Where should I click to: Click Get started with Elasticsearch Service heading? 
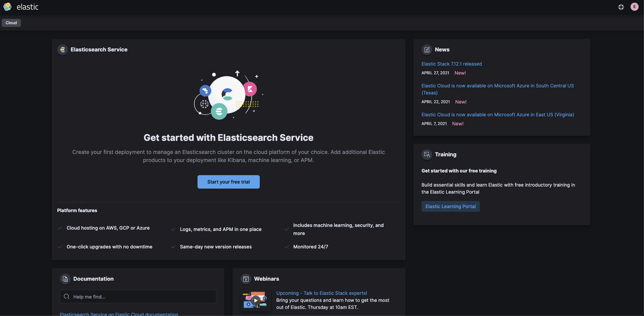[228, 137]
